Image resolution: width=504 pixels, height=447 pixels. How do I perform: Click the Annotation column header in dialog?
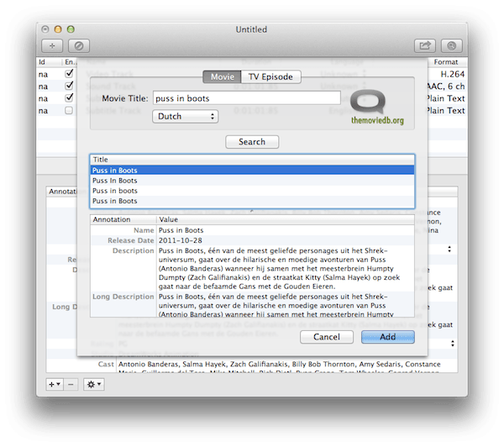tap(123, 219)
